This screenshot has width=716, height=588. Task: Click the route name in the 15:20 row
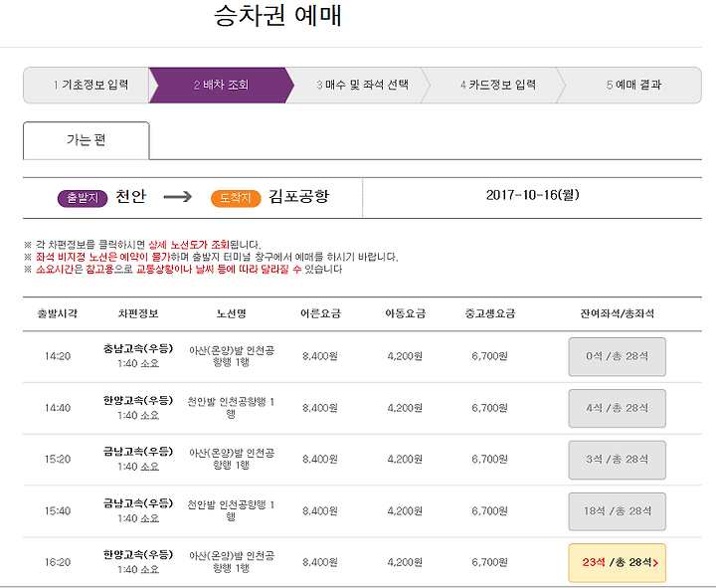tap(232, 459)
